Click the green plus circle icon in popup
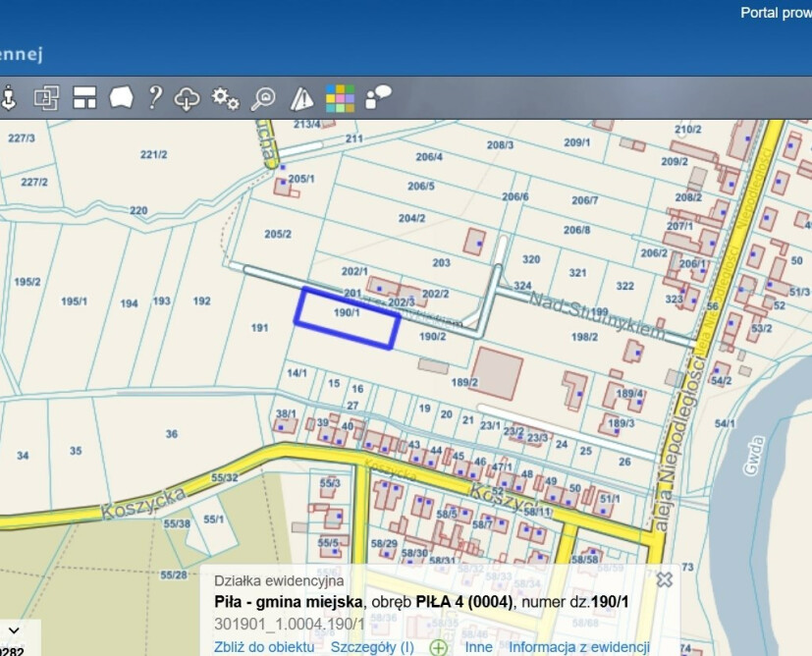This screenshot has height=656, width=812. tap(438, 647)
